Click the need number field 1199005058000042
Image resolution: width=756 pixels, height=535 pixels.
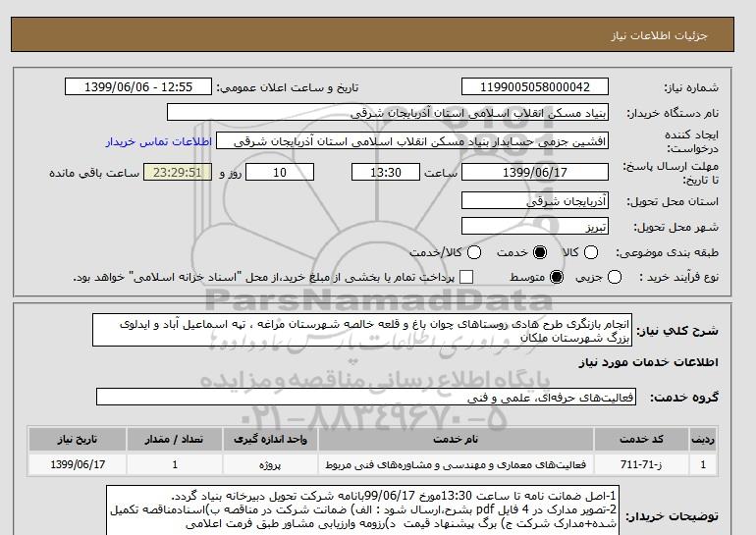pyautogui.click(x=535, y=86)
